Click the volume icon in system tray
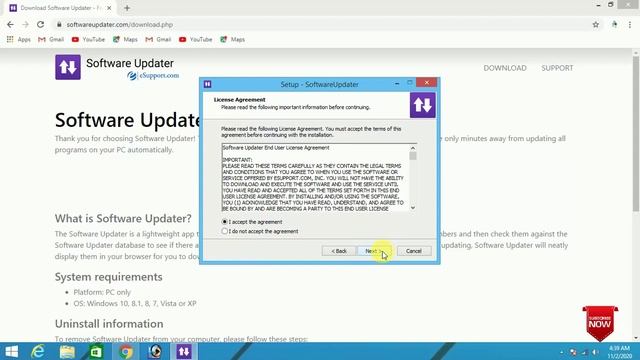 (x=596, y=352)
